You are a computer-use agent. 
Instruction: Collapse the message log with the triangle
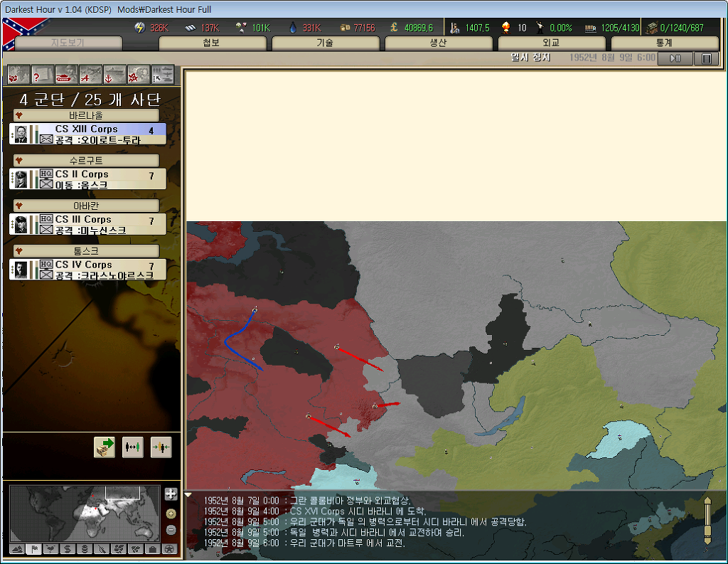(188, 495)
